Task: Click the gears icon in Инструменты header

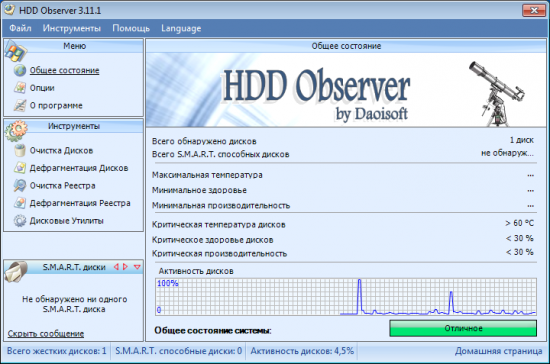Action: pyautogui.click(x=16, y=130)
